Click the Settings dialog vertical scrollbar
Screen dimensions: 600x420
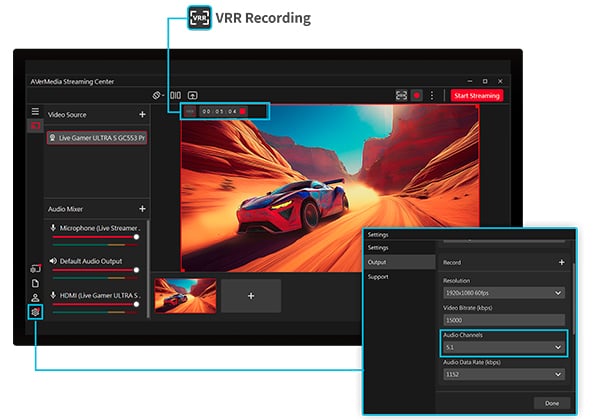tap(573, 298)
